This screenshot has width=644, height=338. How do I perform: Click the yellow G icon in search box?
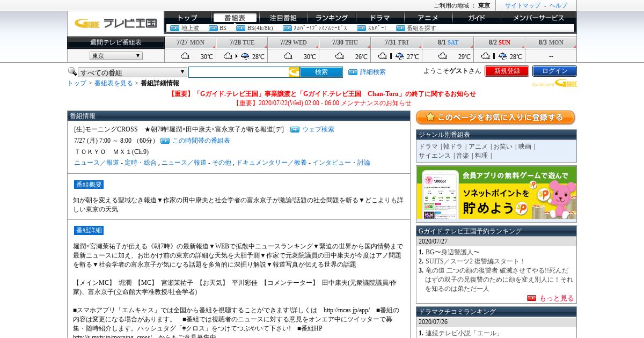(x=294, y=72)
